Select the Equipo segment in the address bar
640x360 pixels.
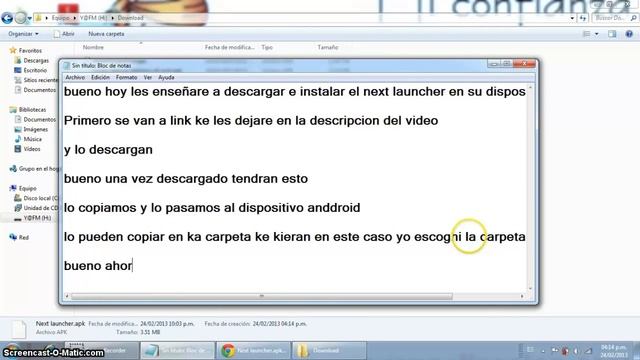(x=60, y=18)
